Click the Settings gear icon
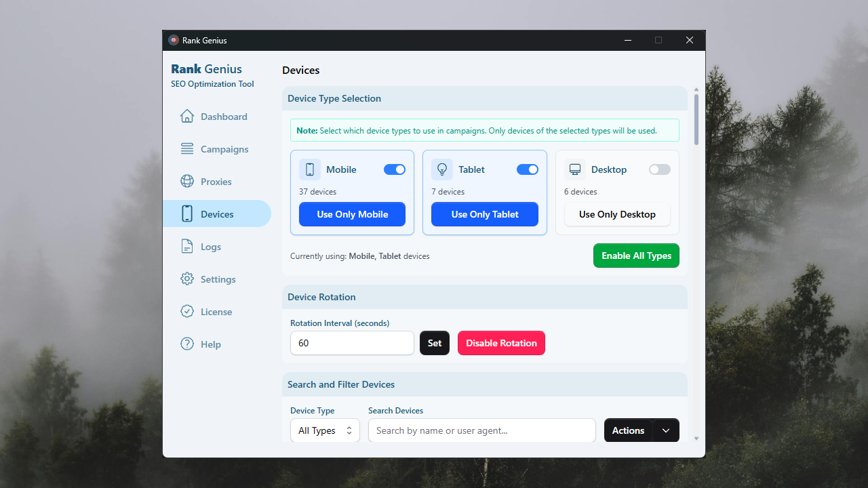Image resolution: width=868 pixels, height=488 pixels. (x=187, y=279)
